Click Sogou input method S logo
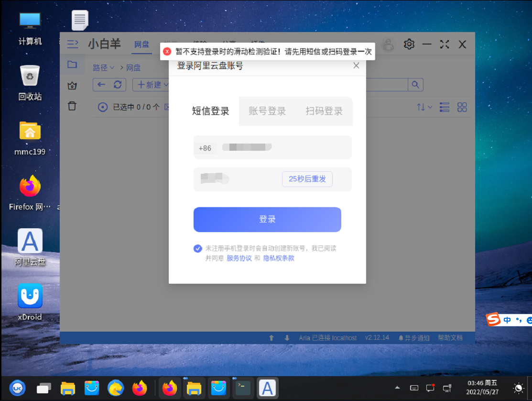 tap(493, 319)
